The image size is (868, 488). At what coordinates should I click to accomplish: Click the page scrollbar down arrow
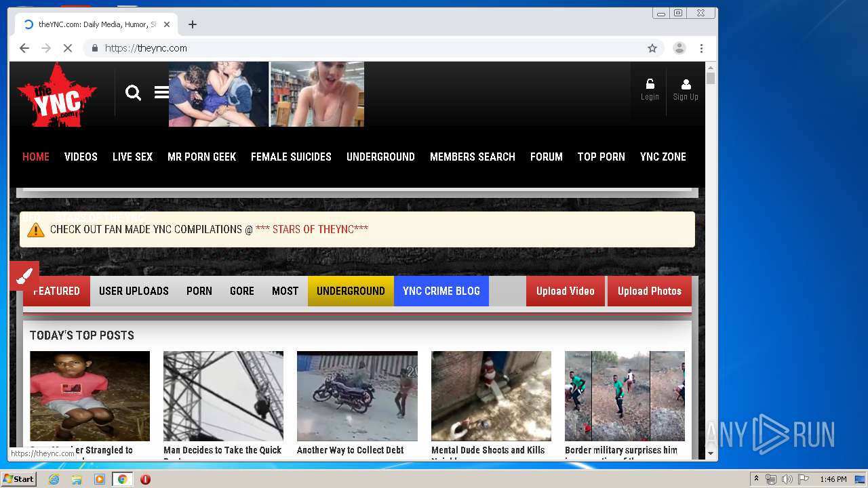pos(711,453)
